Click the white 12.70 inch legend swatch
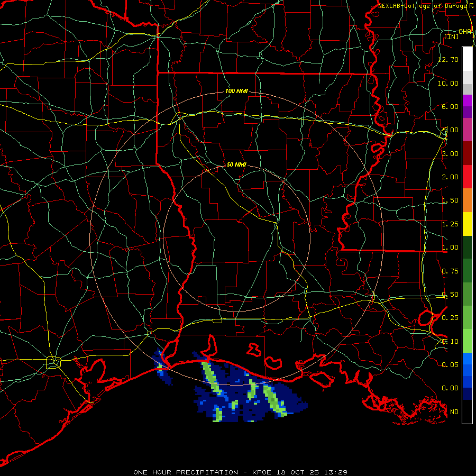Screen dimensions: 476x476 tap(467, 59)
